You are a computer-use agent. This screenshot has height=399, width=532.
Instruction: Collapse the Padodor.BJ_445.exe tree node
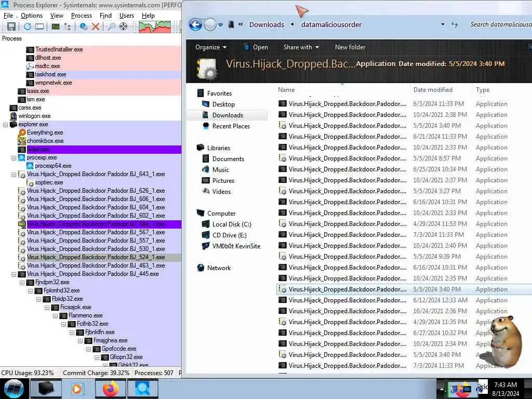[14, 274]
